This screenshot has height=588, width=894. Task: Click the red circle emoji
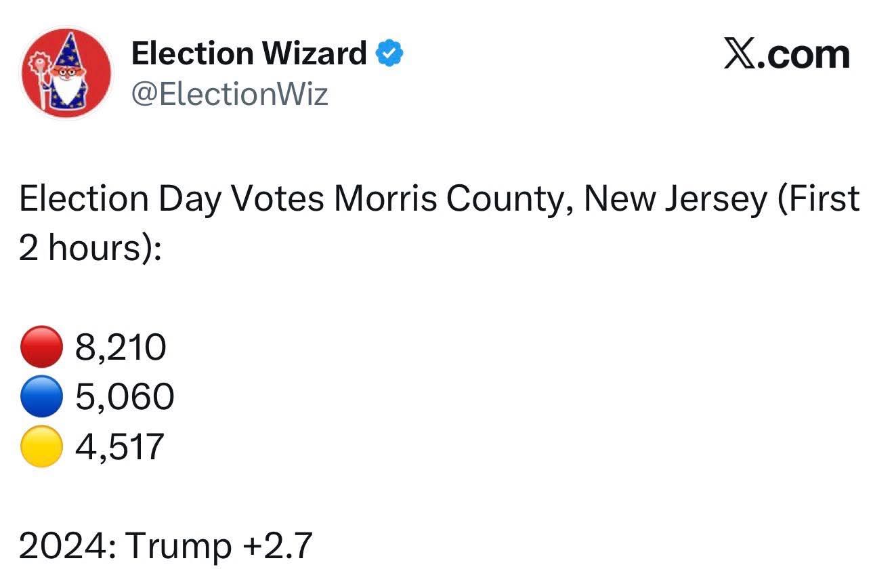pos(42,348)
